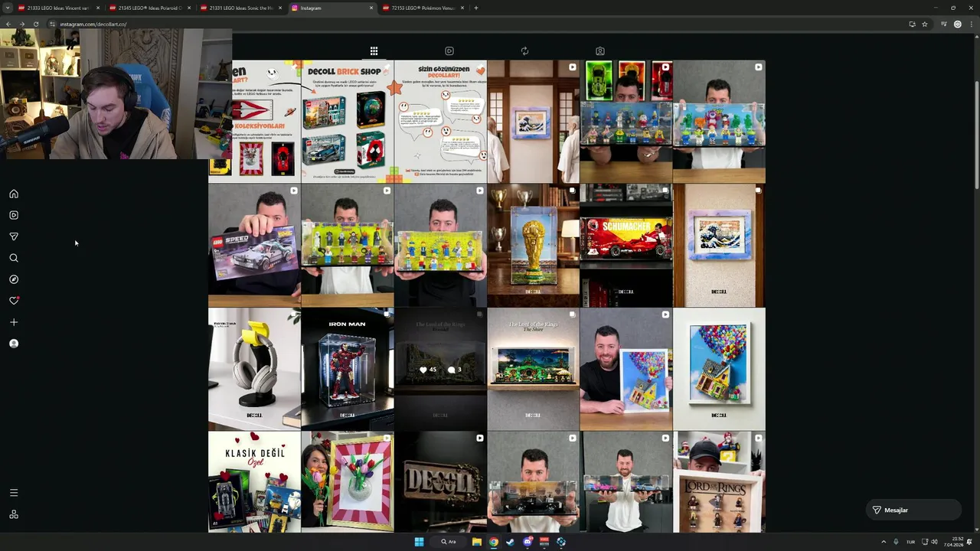Select the Tagged photos tab on profile
Screen dimensions: 980x551
pyautogui.click(x=600, y=51)
